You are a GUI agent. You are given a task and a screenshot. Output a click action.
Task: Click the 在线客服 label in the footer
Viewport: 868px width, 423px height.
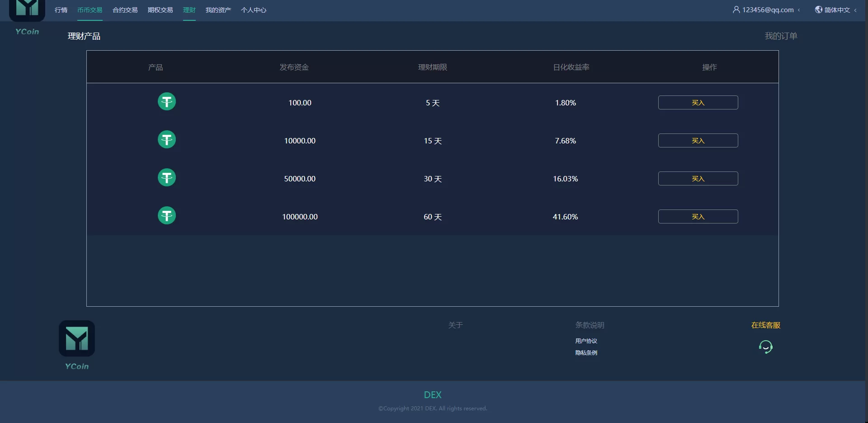point(765,325)
